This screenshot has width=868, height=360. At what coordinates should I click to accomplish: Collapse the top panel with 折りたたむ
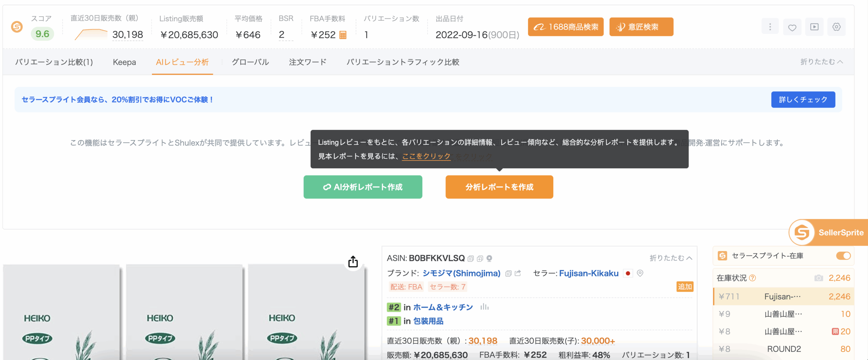822,62
